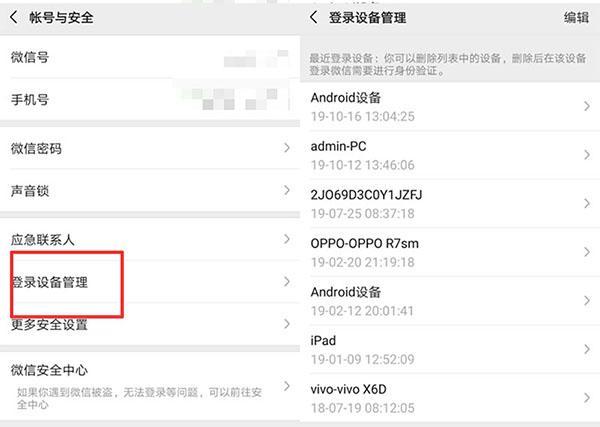
Task: Go back from 帐号与安全 screen
Action: click(14, 17)
